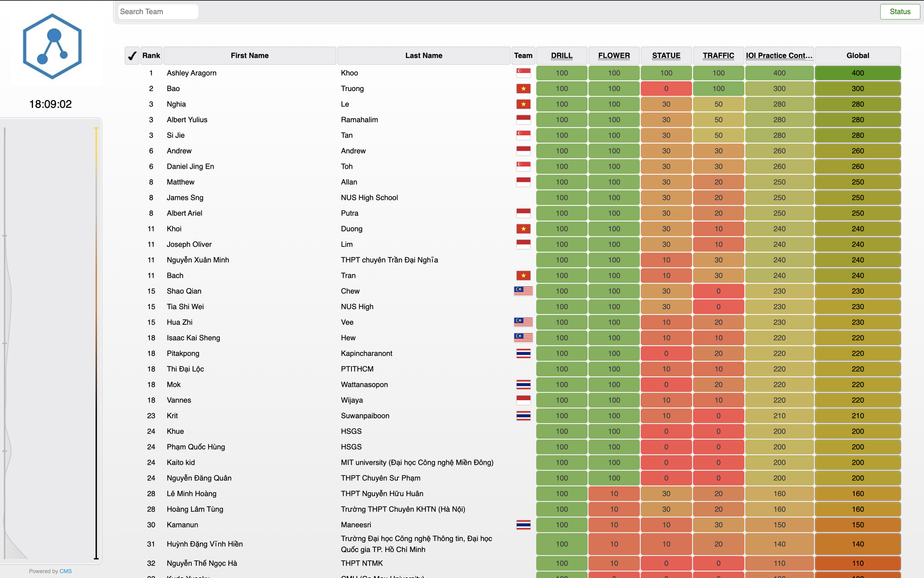Click Malaysia flag in Isaac Kai Sheng row
Screen dimensions: 924x578
tap(523, 338)
